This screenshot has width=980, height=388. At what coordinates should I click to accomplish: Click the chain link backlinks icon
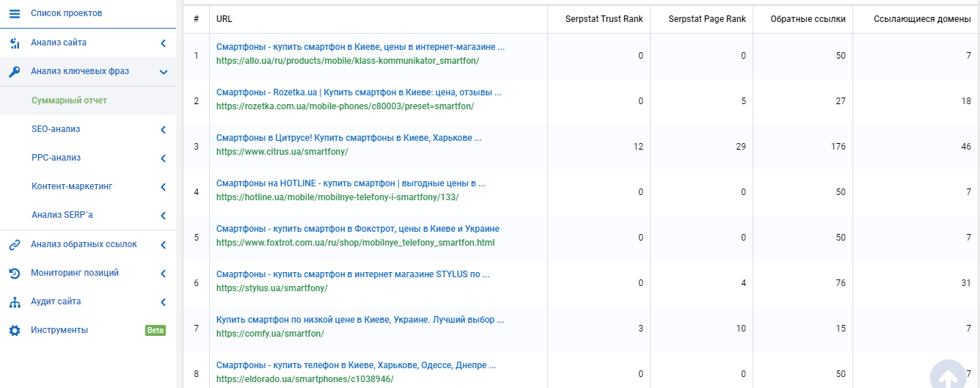click(15, 245)
